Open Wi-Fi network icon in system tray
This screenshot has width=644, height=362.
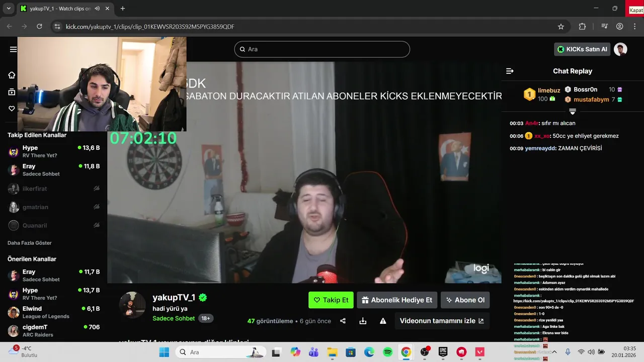pyautogui.click(x=581, y=352)
